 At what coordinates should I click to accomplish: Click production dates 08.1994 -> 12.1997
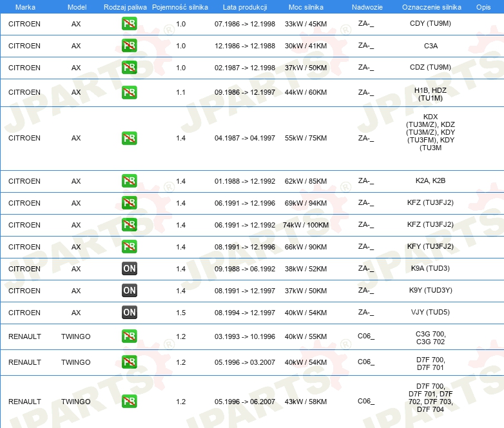tap(245, 313)
